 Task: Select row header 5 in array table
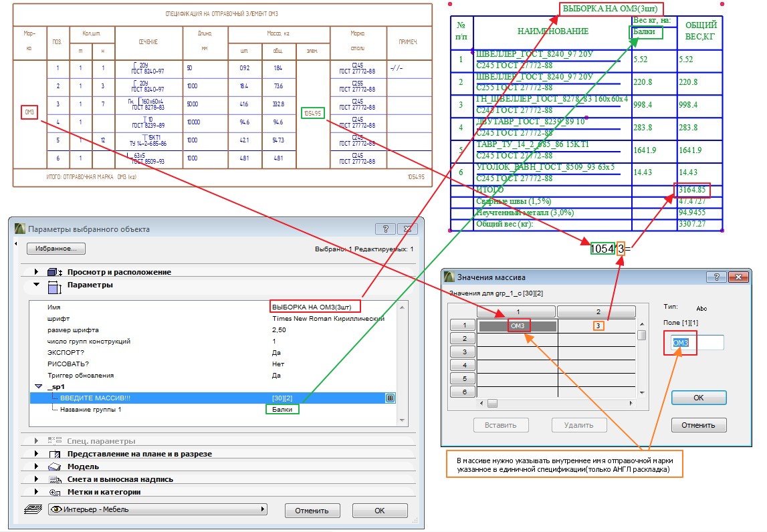coord(462,378)
